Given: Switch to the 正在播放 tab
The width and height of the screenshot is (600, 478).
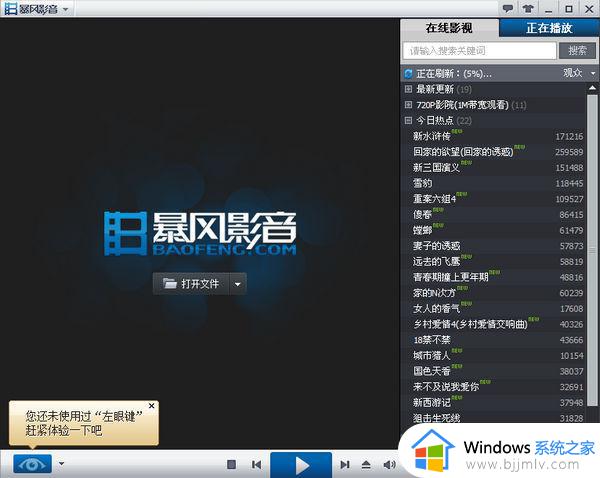Looking at the screenshot, I should tap(549, 28).
